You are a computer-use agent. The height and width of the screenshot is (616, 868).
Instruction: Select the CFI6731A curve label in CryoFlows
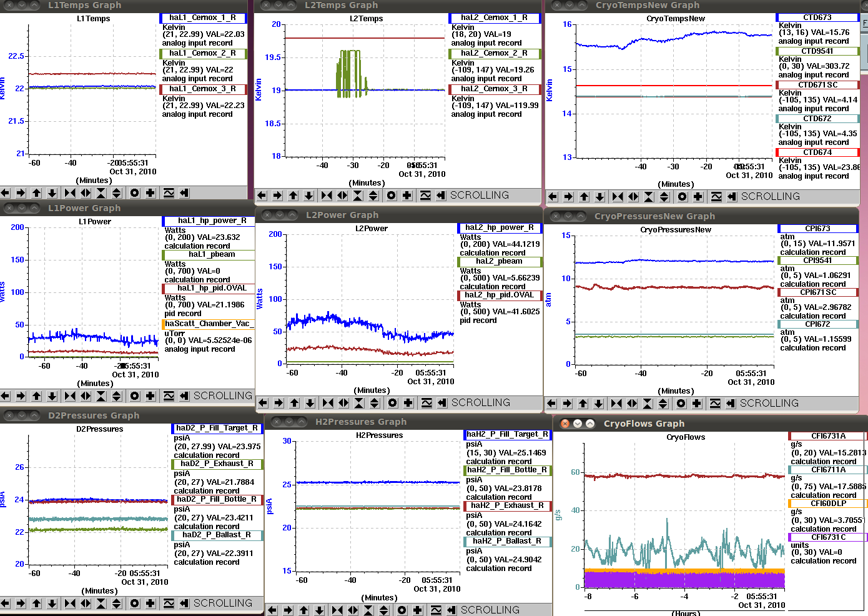point(828,437)
